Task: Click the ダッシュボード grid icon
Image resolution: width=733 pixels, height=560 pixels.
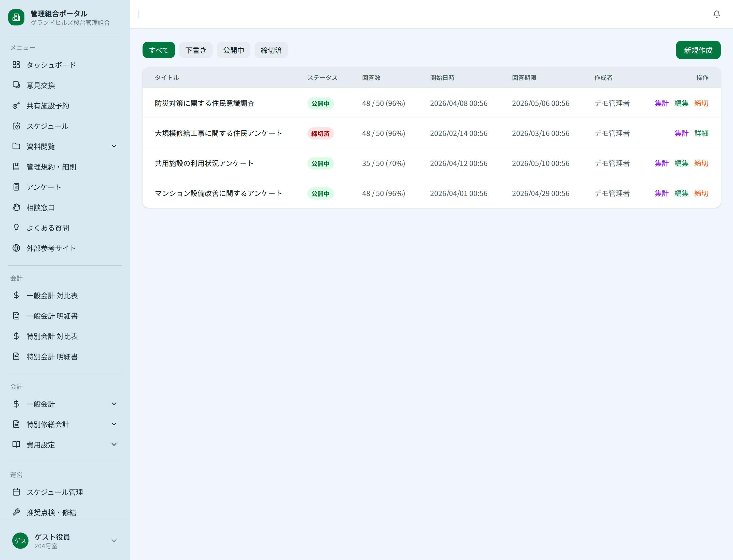Action: pos(16,65)
